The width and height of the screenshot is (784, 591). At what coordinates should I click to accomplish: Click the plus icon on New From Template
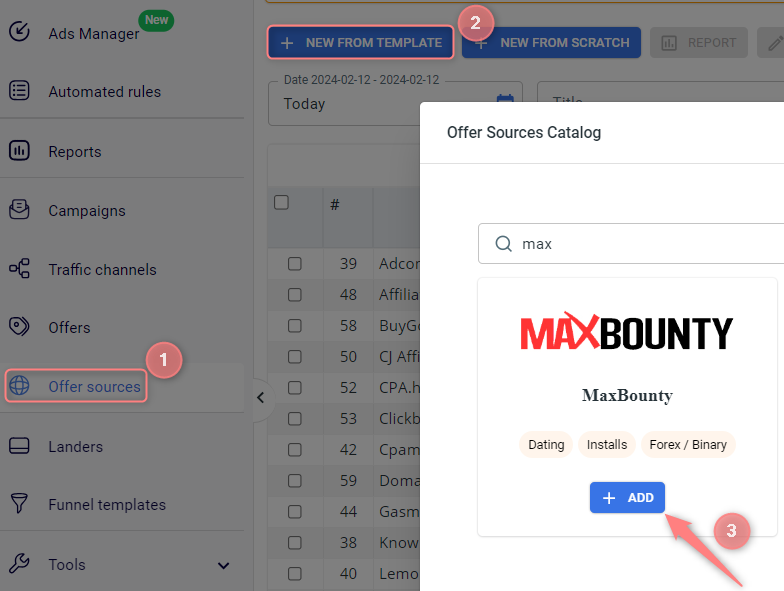(286, 43)
